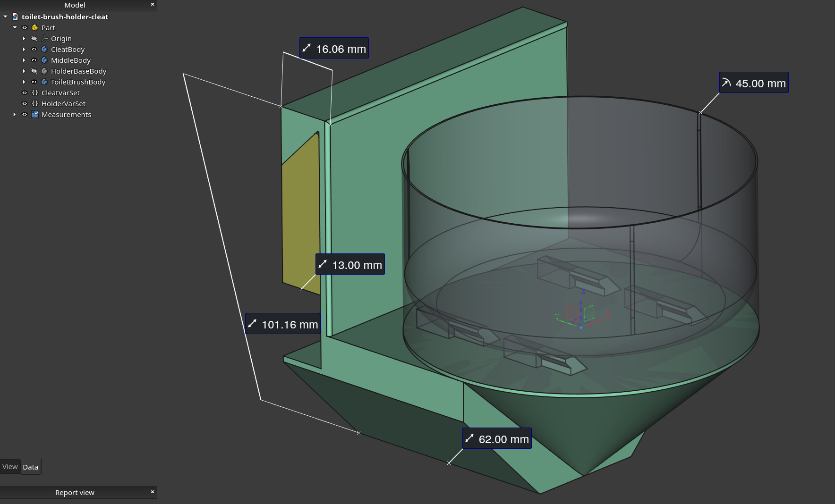
Task: Select the Measurements label
Action: [66, 114]
